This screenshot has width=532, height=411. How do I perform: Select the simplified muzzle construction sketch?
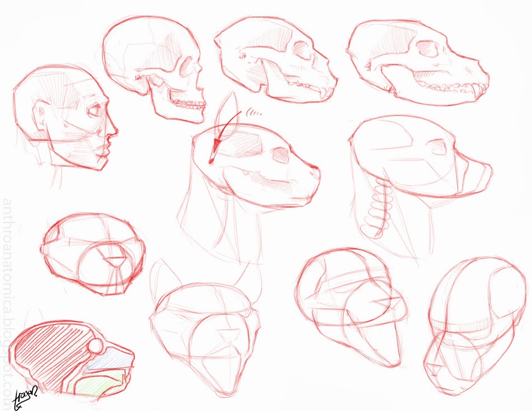click(90, 258)
